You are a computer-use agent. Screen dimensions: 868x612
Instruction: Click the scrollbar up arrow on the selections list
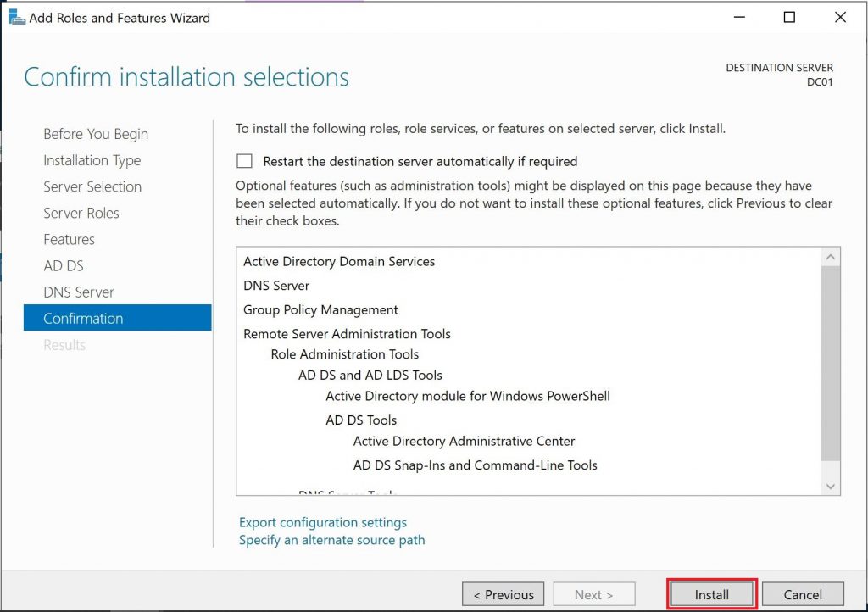(831, 255)
